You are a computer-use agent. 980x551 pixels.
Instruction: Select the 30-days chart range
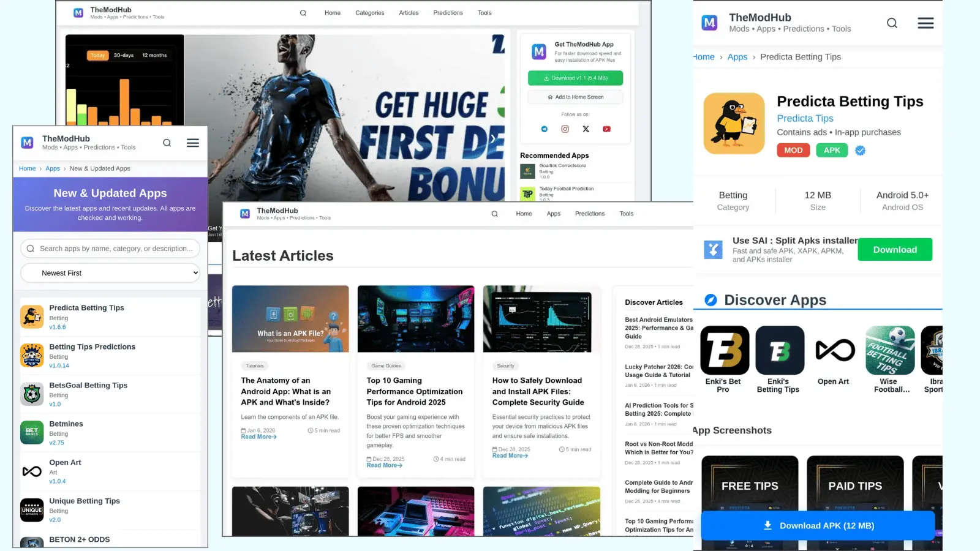pyautogui.click(x=124, y=55)
